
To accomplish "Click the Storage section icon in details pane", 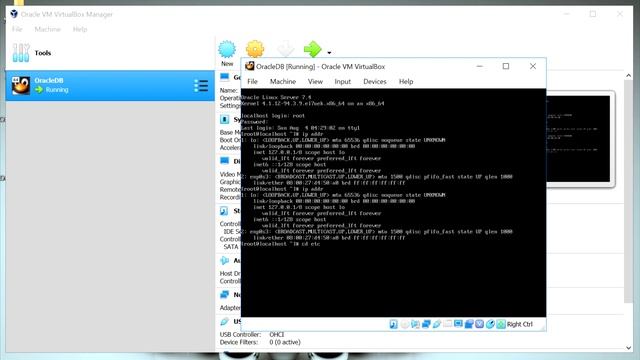I will [224, 211].
